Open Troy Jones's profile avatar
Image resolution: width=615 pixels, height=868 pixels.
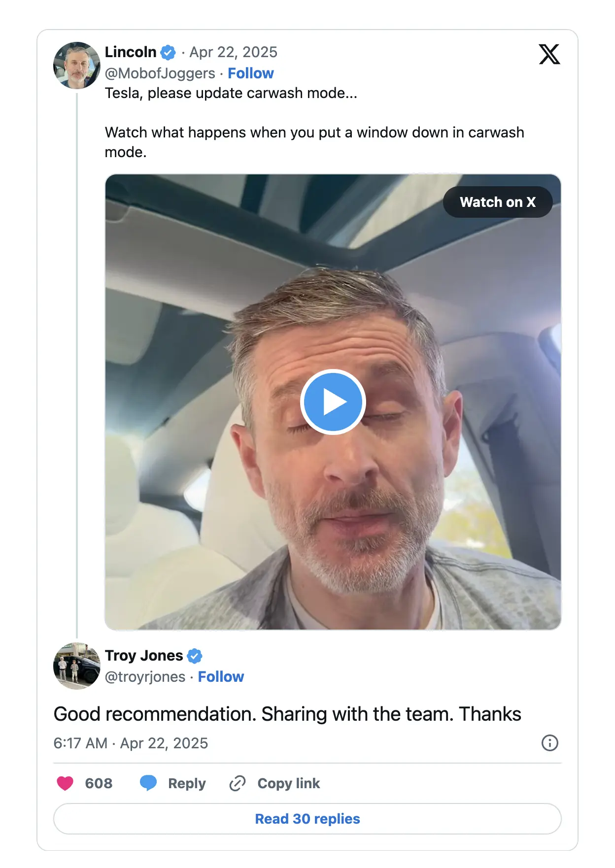(76, 666)
